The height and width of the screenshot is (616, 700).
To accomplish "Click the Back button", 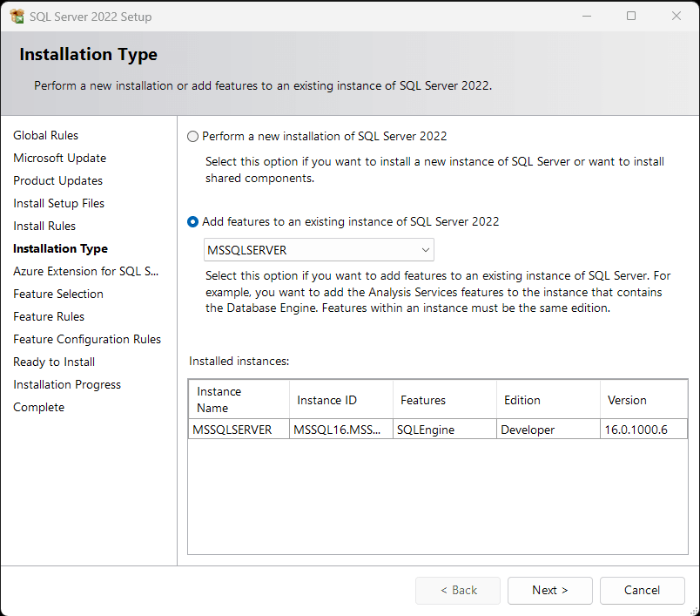I will tap(458, 590).
